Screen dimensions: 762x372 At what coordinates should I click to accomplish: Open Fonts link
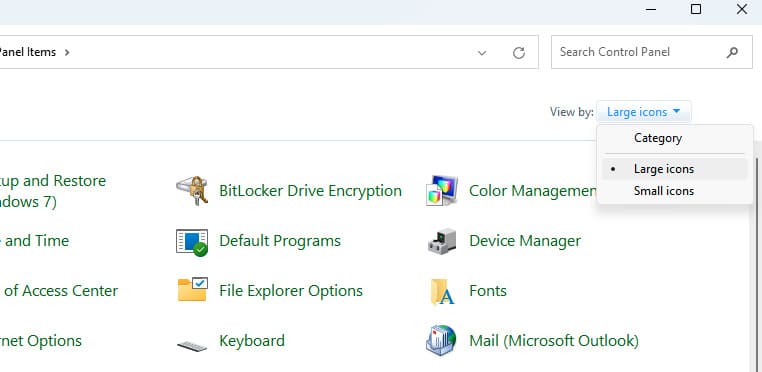488,291
